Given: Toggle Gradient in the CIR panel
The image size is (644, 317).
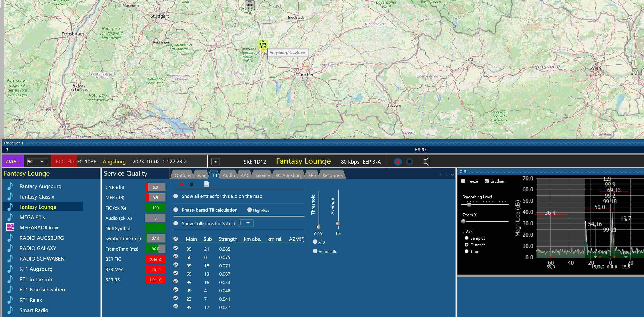Looking at the screenshot, I should 487,181.
